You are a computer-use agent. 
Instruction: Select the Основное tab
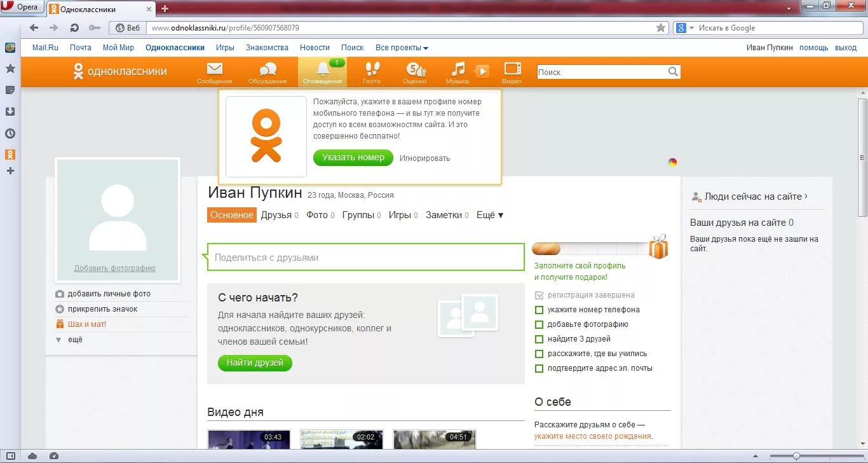232,215
